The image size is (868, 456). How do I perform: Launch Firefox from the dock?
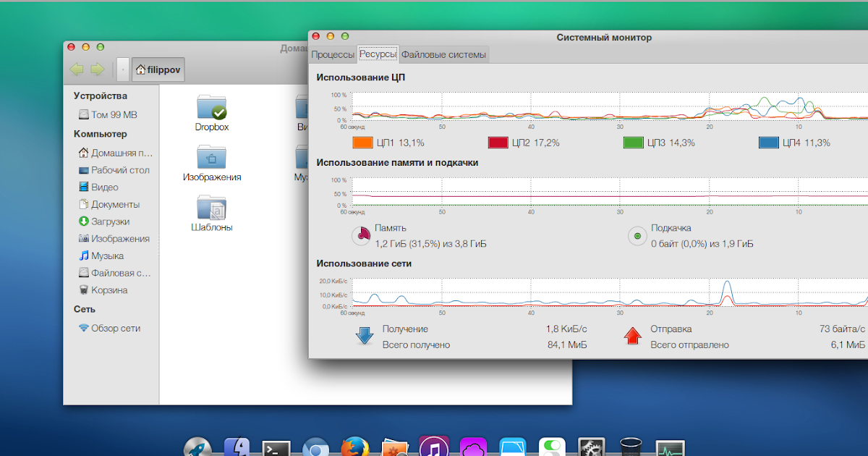point(355,447)
